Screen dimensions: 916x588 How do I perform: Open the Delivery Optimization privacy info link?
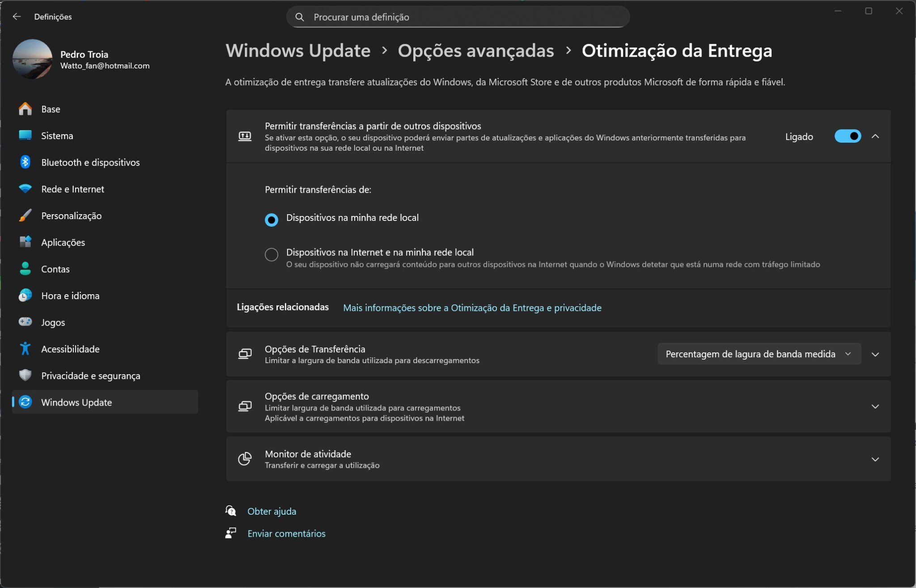click(472, 308)
